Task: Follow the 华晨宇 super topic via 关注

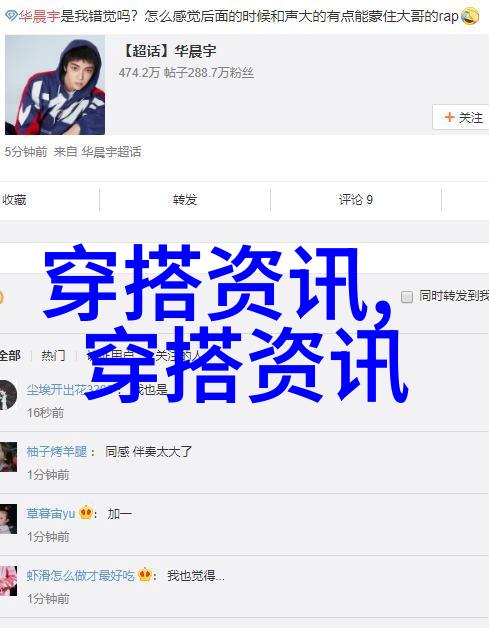Action: (461, 117)
